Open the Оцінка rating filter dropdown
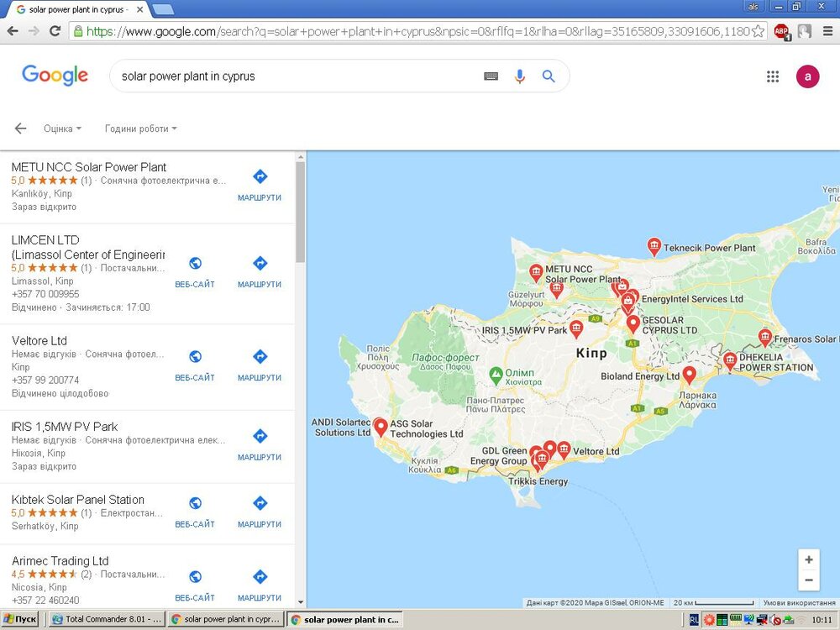The image size is (840, 630). coord(63,129)
